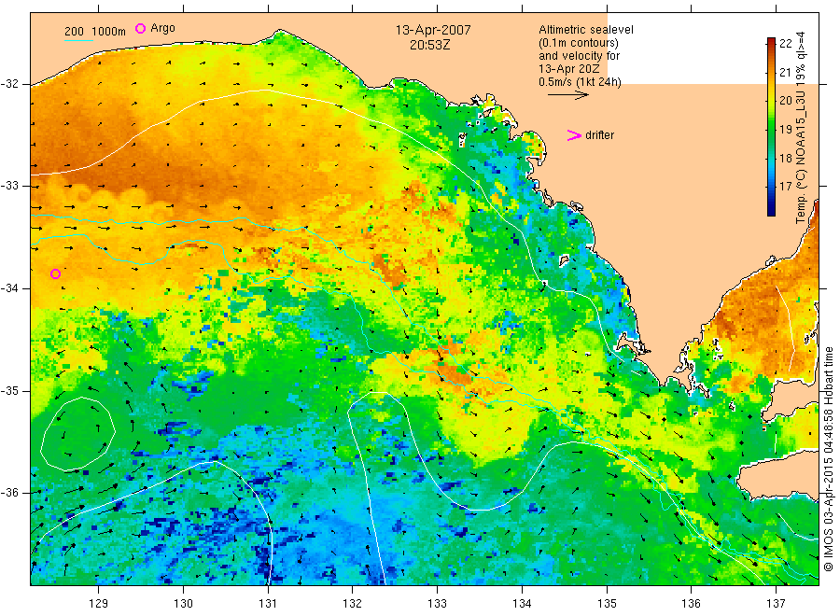Click the longitude axis label 132
This screenshot has height=616, width=840.
[353, 604]
